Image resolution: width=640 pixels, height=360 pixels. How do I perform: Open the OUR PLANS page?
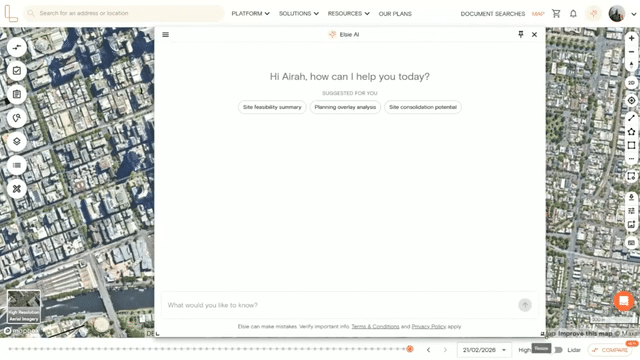[395, 14]
